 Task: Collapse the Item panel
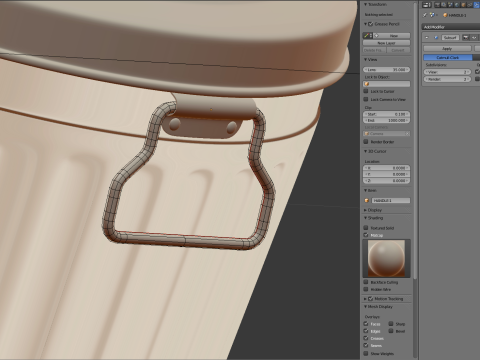[366, 190]
